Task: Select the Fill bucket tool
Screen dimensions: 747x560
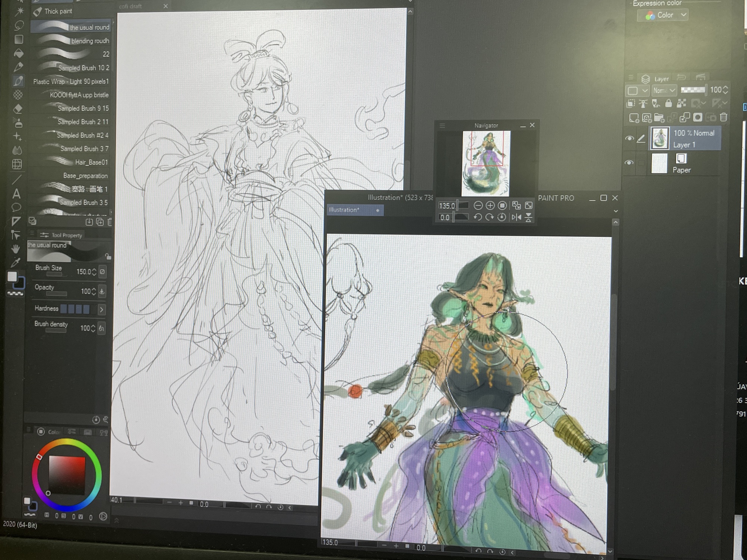Action: point(18,53)
